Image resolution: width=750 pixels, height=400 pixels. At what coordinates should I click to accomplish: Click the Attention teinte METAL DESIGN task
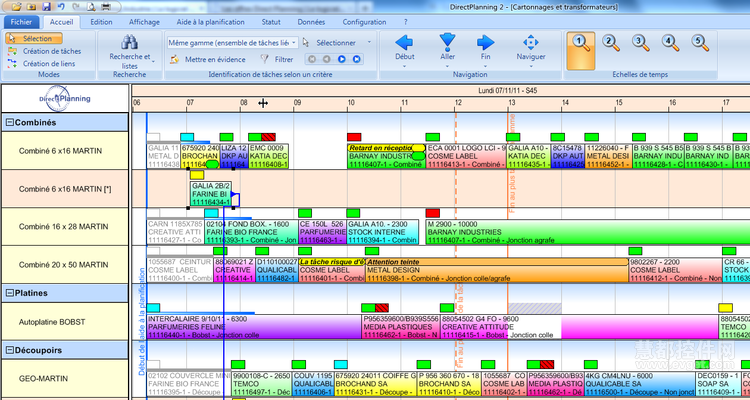click(497, 270)
